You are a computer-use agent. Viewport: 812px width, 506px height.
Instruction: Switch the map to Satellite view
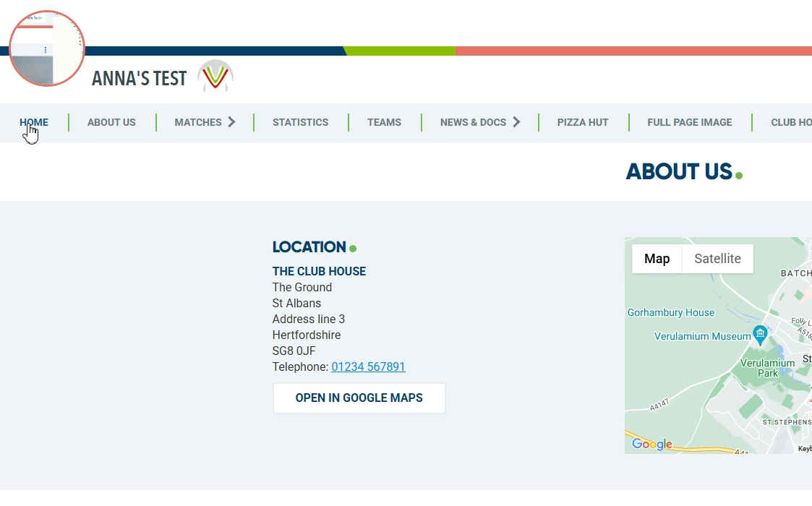[717, 259]
